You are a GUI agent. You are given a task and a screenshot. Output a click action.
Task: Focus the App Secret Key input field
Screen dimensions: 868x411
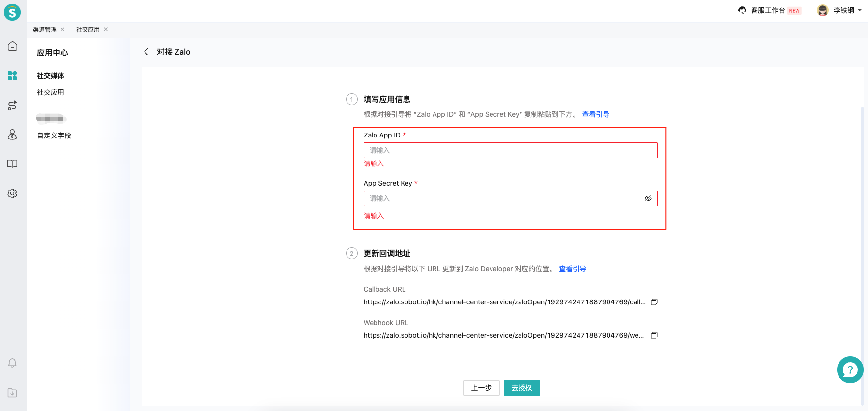point(510,198)
